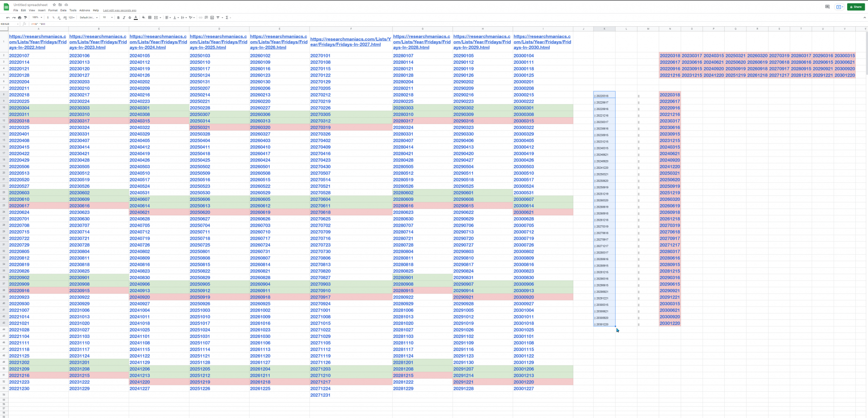This screenshot has width=868, height=418.
Task: Click the green Share button
Action: coord(856,7)
